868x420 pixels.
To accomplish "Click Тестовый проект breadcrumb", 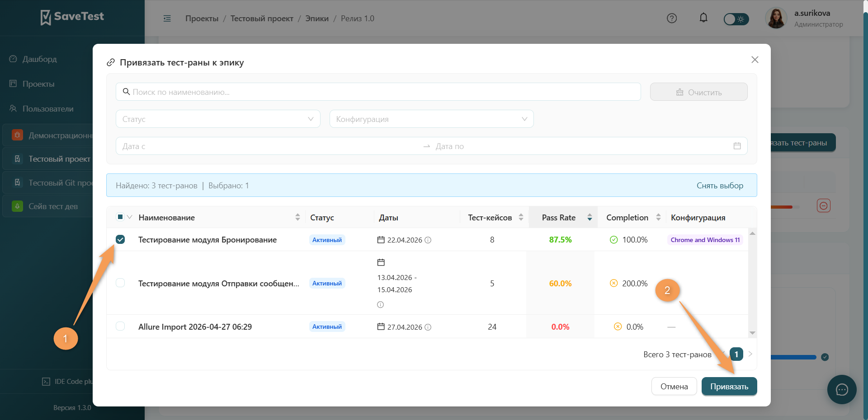I will [262, 19].
